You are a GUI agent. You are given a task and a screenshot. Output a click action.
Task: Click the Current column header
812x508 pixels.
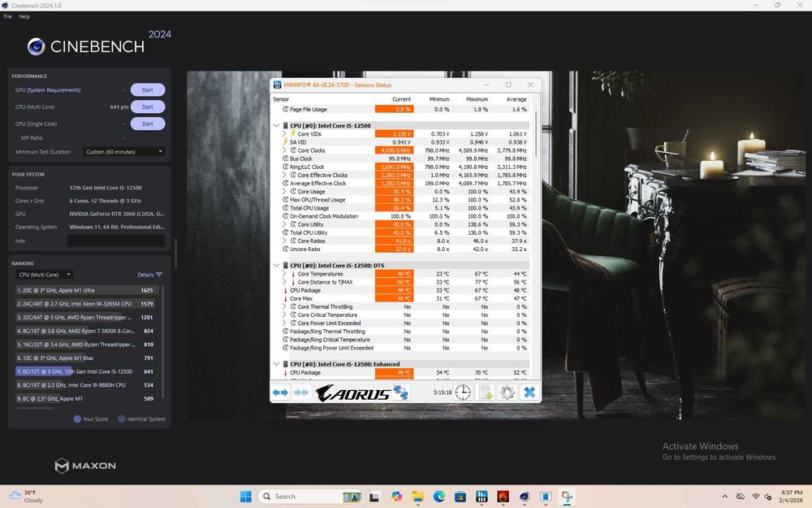pyautogui.click(x=394, y=99)
